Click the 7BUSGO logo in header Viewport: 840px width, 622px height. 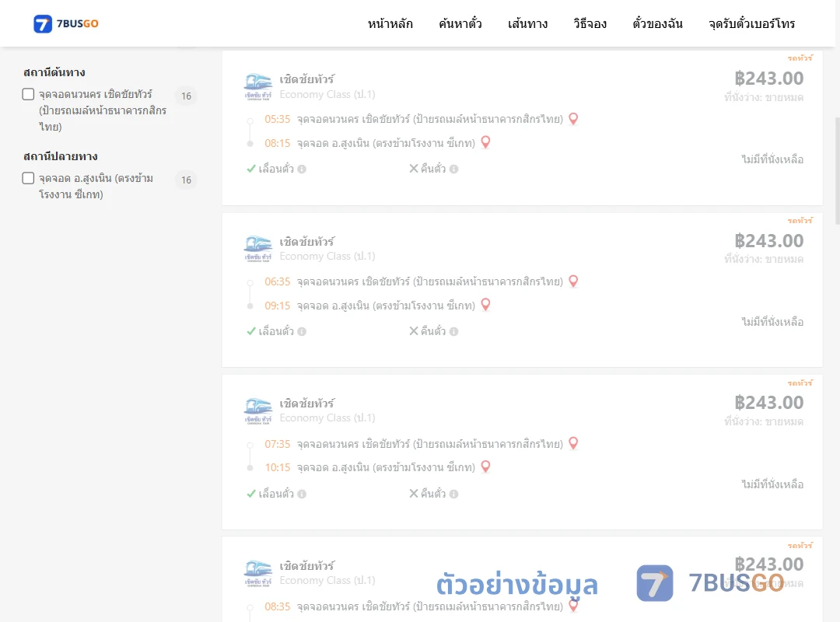tap(66, 23)
